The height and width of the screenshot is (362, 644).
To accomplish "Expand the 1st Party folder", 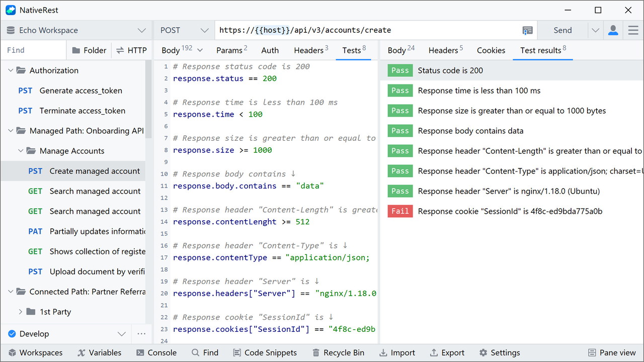I will pos(21,312).
